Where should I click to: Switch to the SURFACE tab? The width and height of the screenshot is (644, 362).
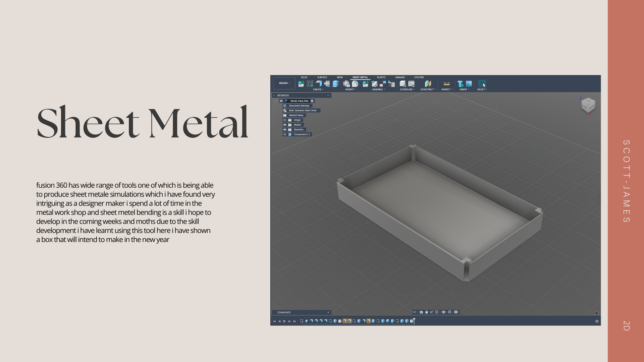pos(322,77)
